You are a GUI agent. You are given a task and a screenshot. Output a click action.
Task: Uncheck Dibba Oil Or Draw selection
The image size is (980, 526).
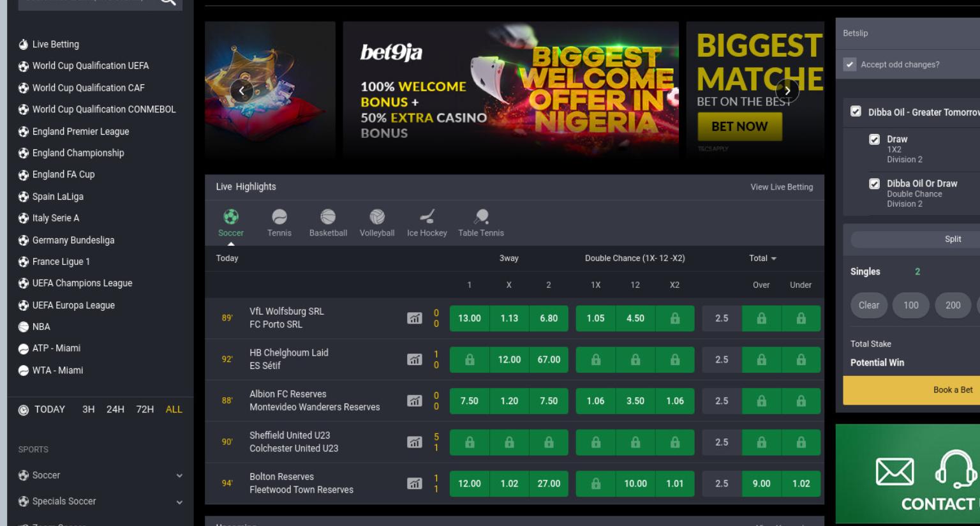(x=874, y=184)
